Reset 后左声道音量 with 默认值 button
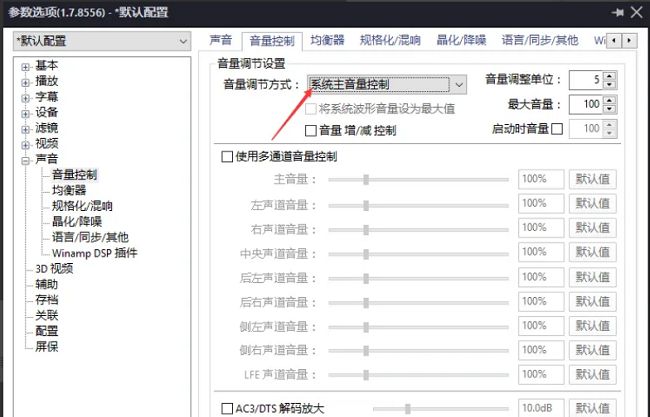This screenshot has height=417, width=650. coord(592,277)
